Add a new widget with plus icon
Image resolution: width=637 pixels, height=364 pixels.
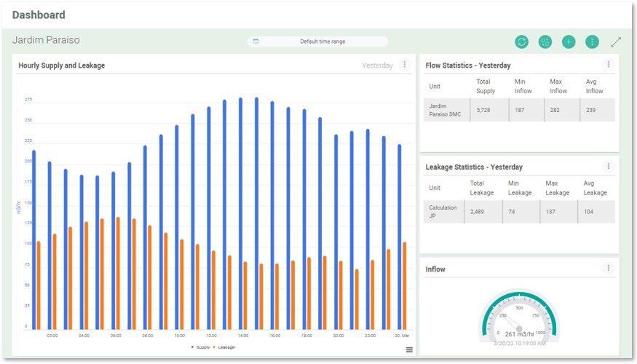tap(569, 41)
